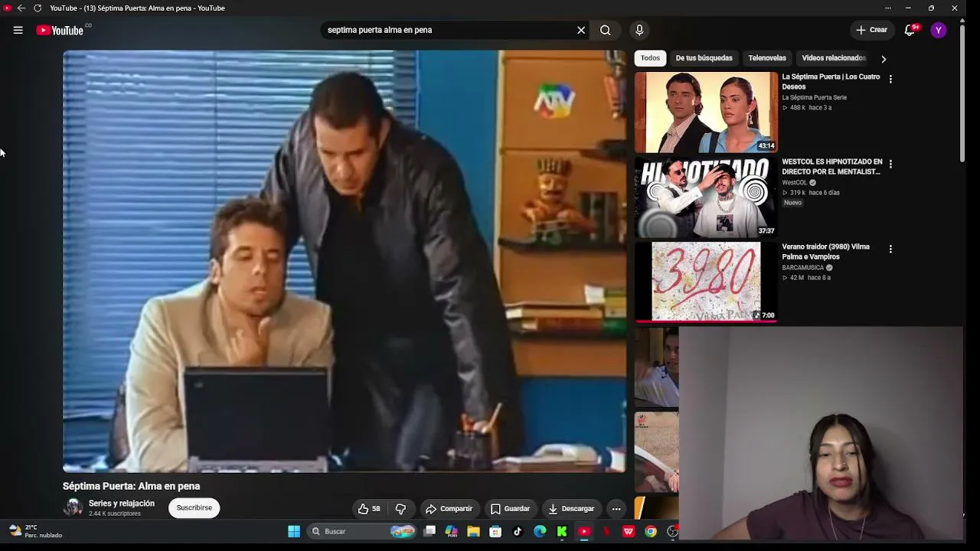The image size is (980, 551).
Task: Open Microsoft Edge from the taskbar
Action: (540, 531)
